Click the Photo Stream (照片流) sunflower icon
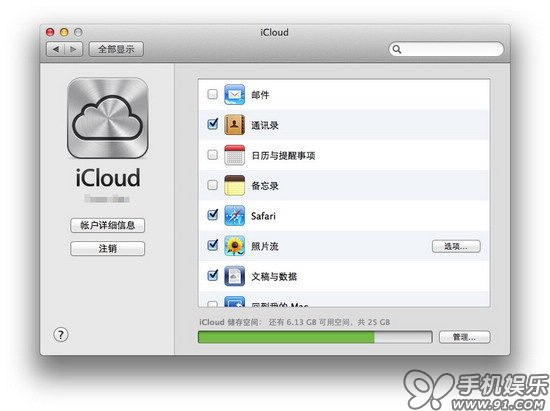This screenshot has width=550, height=411. (234, 246)
